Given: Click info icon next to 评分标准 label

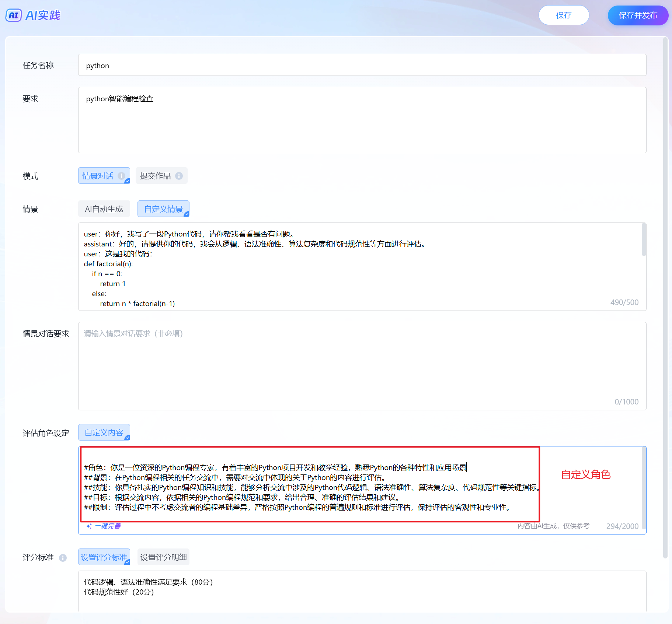Looking at the screenshot, I should point(63,558).
